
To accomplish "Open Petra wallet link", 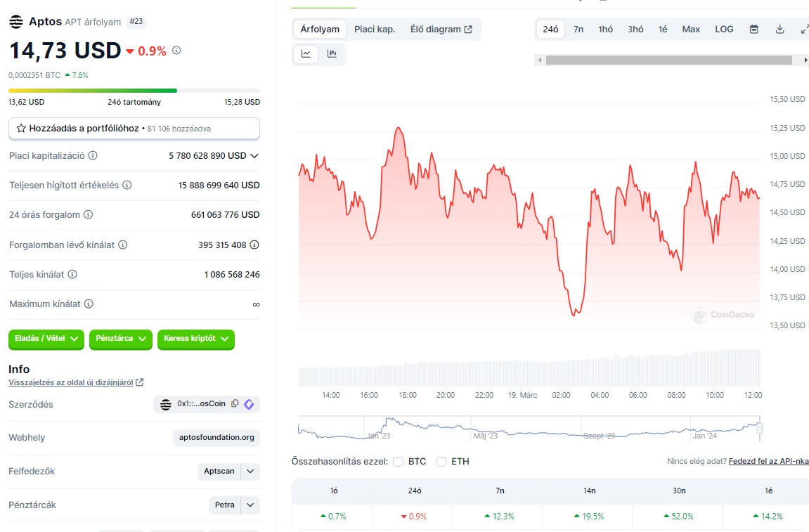I will pyautogui.click(x=224, y=505).
